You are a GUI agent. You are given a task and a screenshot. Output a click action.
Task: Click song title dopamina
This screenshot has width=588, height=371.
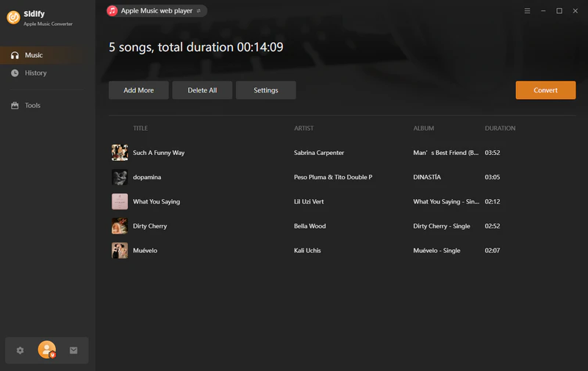(147, 177)
